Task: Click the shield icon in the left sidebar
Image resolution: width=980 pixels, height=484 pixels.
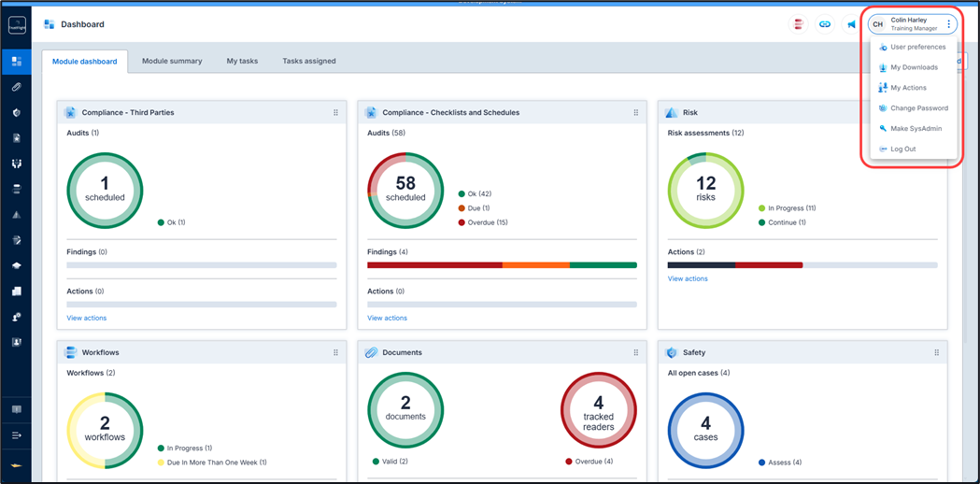Action: point(16,112)
